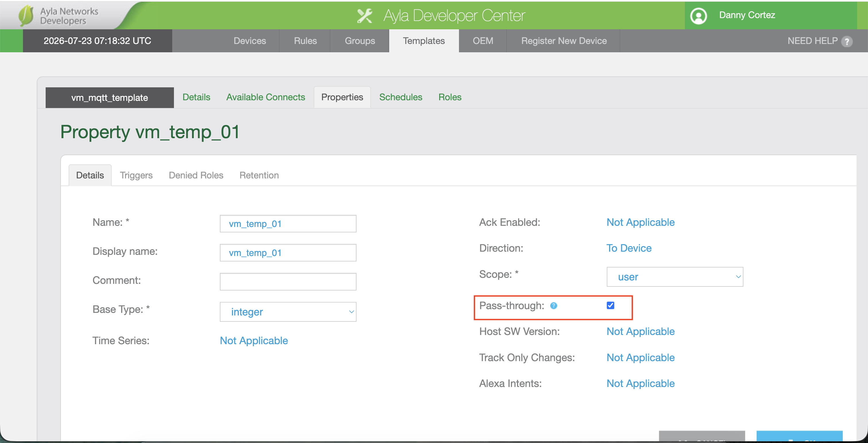This screenshot has height=443, width=868.
Task: Click the NEED HELP link
Action: [812, 41]
